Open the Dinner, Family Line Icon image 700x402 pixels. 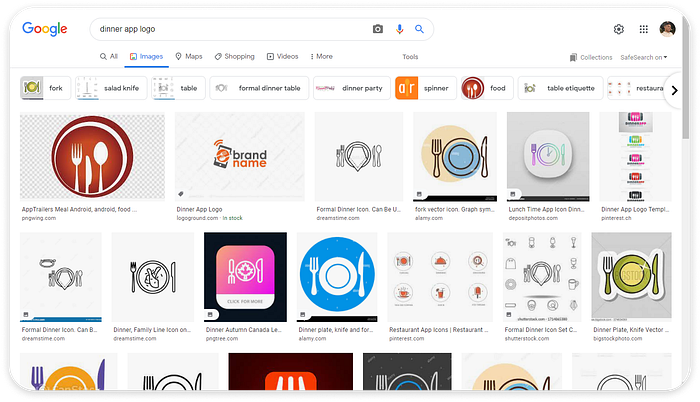[153, 277]
